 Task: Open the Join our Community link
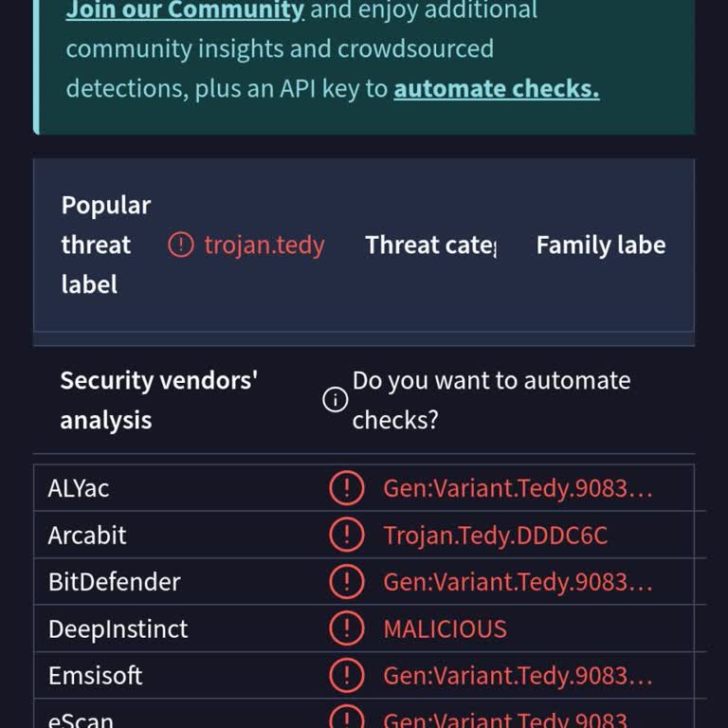point(185,10)
